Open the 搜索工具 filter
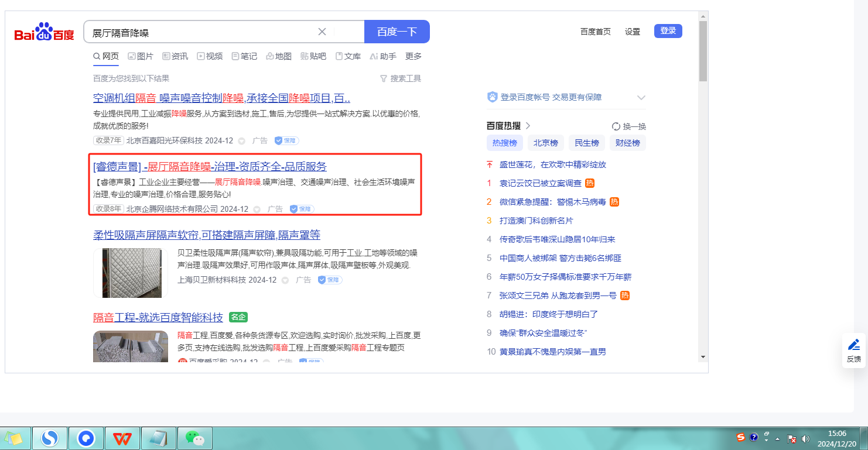The height and width of the screenshot is (450, 868). pyautogui.click(x=401, y=78)
